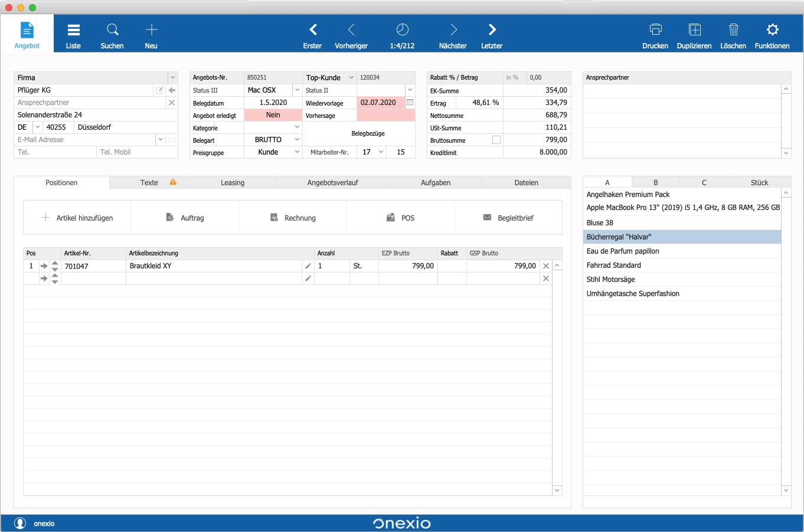This screenshot has height=532, width=804.
Task: Open the Status II dropdown
Action: coord(410,90)
